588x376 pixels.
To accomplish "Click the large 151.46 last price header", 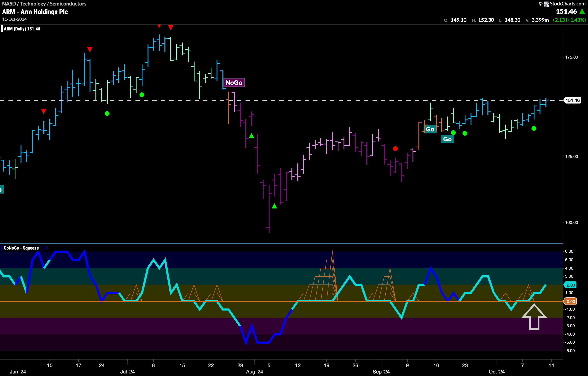I will click(566, 11).
